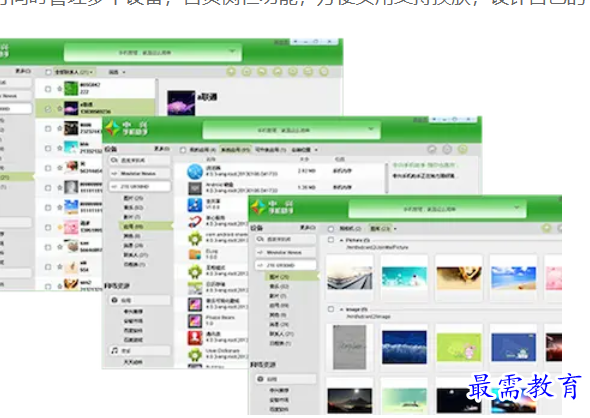Viewport: 590px width, 418px height.
Task: Open the beach and blue sky thumbnail
Action: [514, 278]
